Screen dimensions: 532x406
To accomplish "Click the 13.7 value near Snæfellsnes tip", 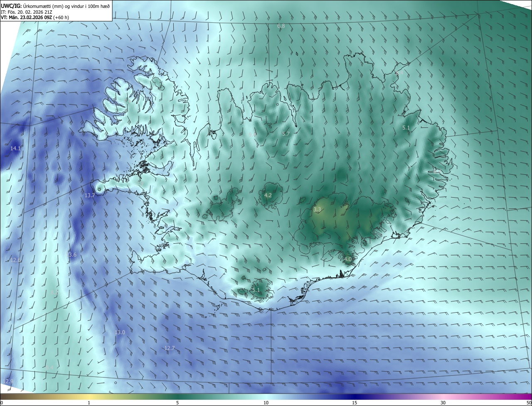I will [90, 195].
